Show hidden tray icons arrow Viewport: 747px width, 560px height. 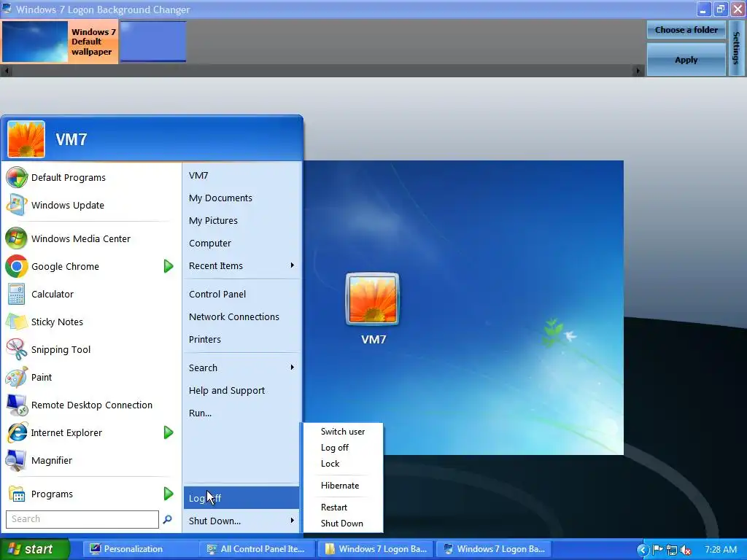pyautogui.click(x=643, y=550)
